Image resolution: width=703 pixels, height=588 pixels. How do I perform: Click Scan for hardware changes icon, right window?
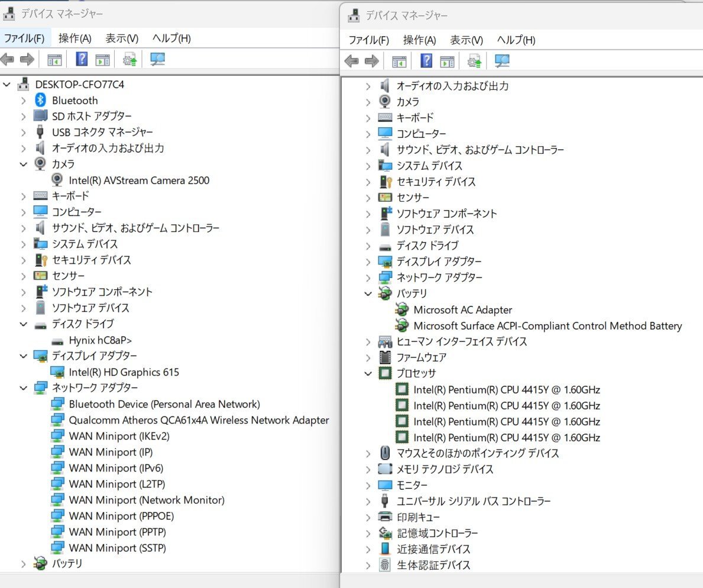pyautogui.click(x=502, y=61)
